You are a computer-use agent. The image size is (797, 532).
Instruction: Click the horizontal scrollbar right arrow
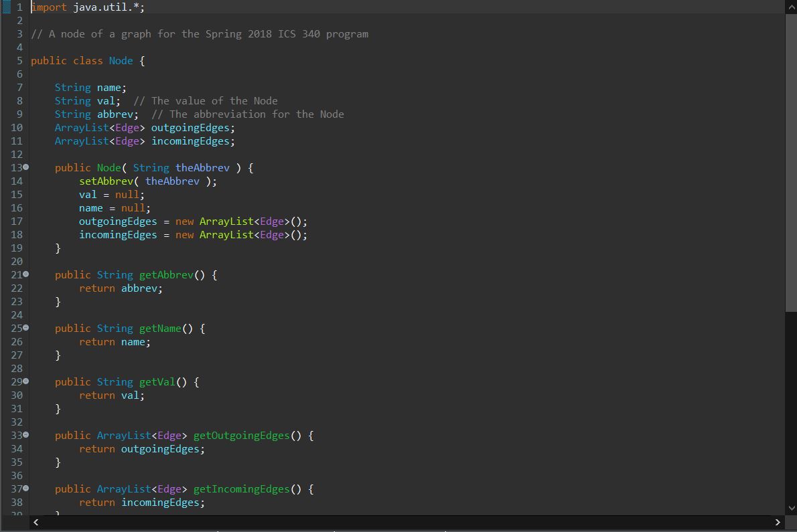tap(778, 522)
